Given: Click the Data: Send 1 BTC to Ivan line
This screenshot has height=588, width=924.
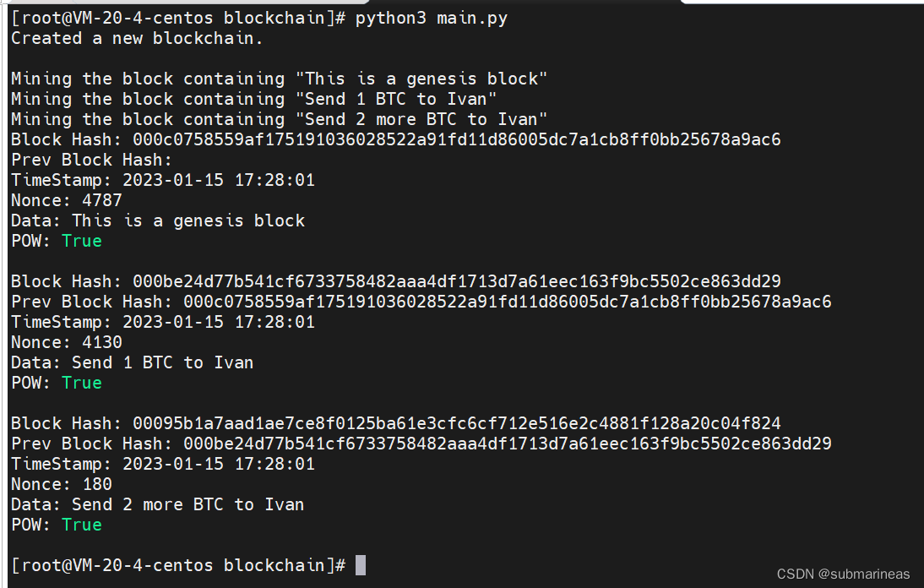Looking at the screenshot, I should click(133, 362).
